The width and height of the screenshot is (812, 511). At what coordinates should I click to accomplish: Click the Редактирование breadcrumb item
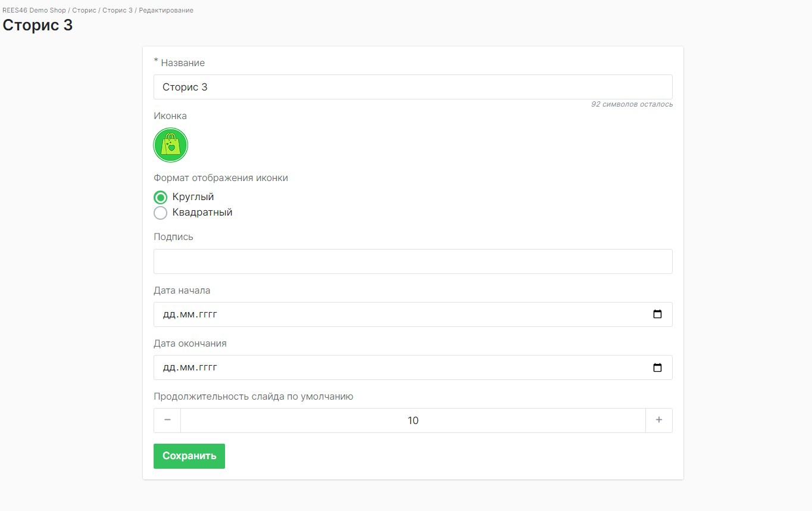point(166,10)
